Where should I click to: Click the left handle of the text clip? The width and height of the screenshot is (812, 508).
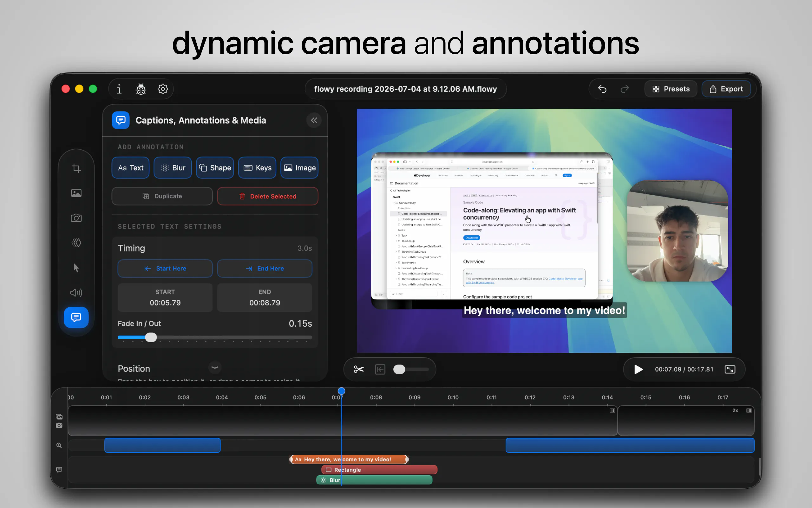click(x=291, y=459)
